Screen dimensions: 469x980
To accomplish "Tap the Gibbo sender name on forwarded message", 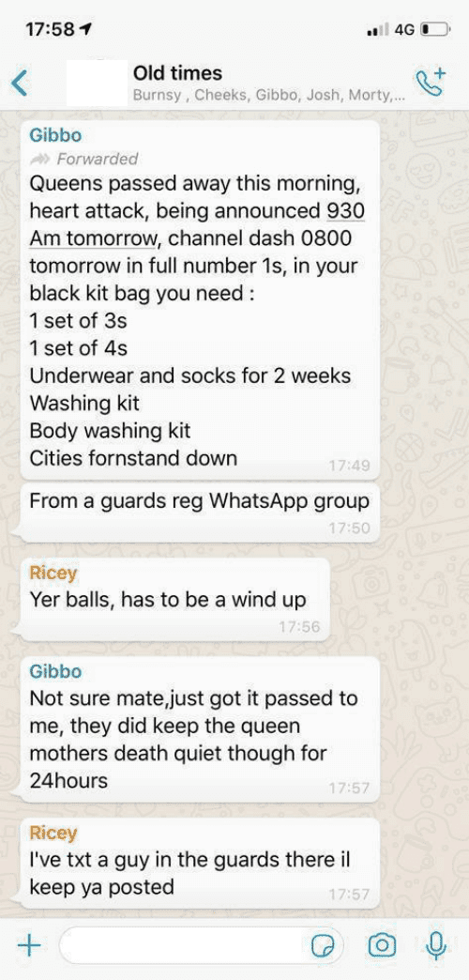I will click(x=55, y=135).
